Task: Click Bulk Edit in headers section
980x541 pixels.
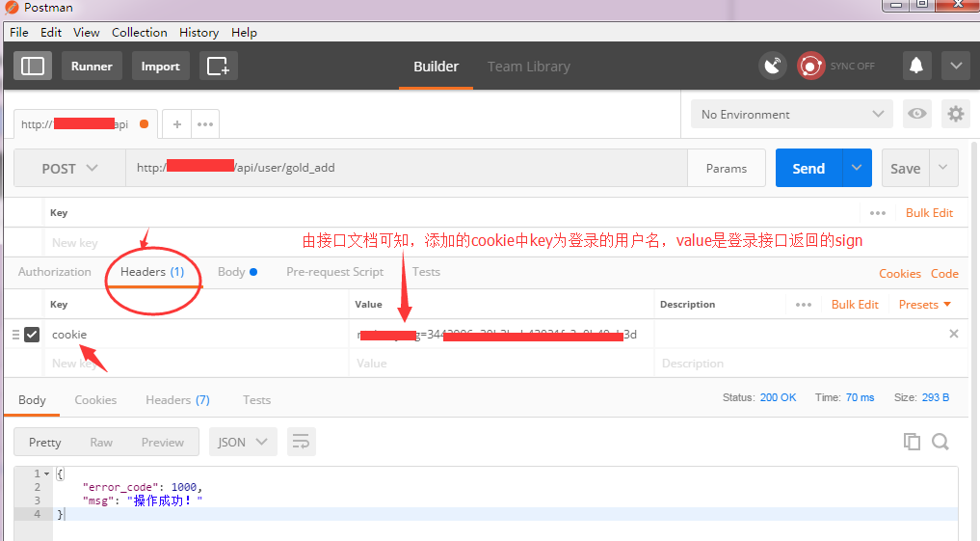Action: pyautogui.click(x=855, y=305)
